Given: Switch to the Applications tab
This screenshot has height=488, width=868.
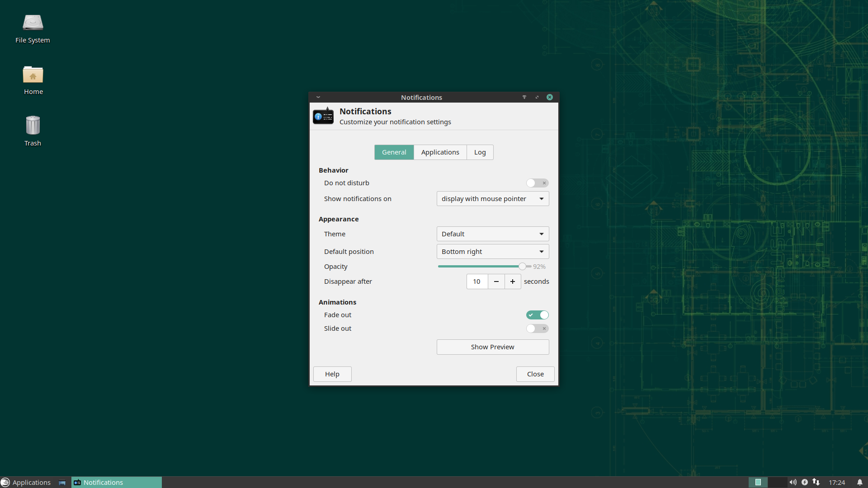Looking at the screenshot, I should click(x=440, y=152).
